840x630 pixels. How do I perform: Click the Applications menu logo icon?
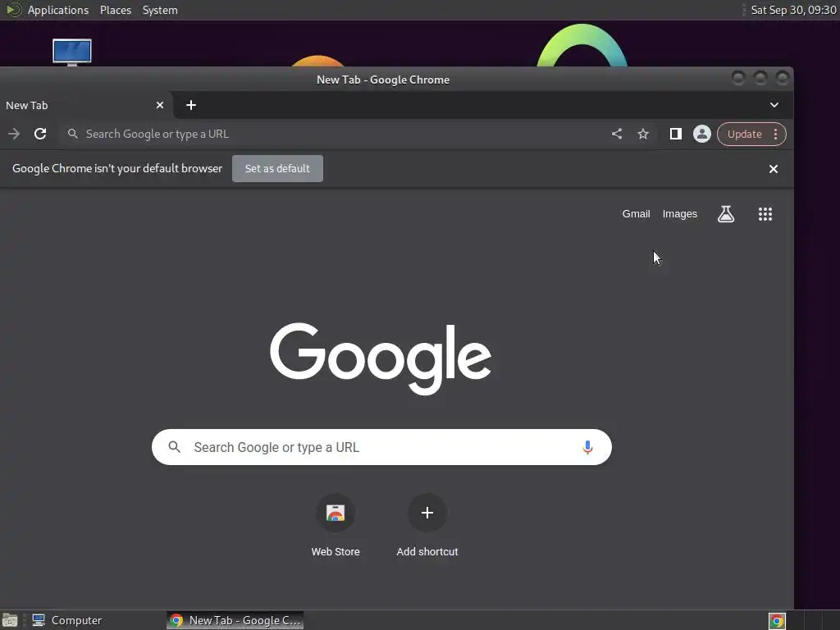click(13, 10)
